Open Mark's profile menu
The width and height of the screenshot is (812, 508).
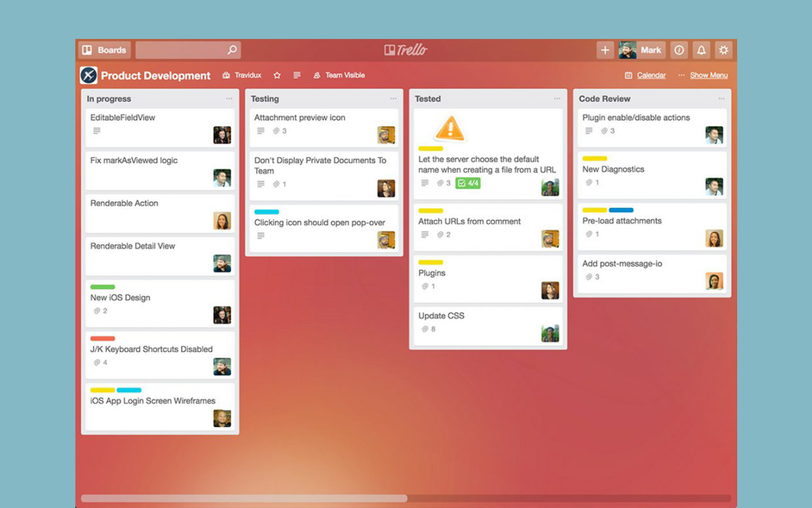[642, 50]
